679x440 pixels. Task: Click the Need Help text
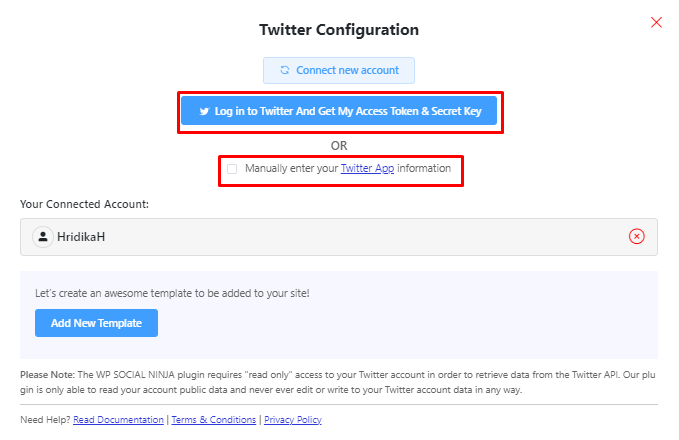[x=44, y=420]
